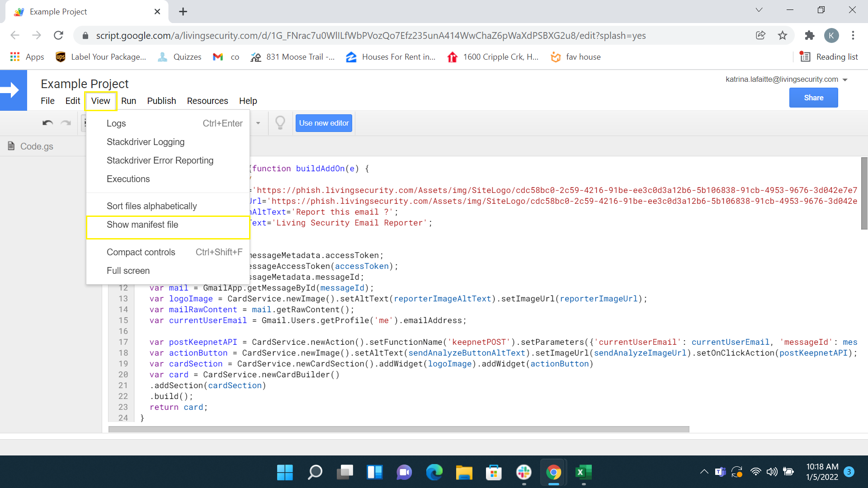Click the address bar URL
The height and width of the screenshot is (488, 868).
(x=371, y=35)
